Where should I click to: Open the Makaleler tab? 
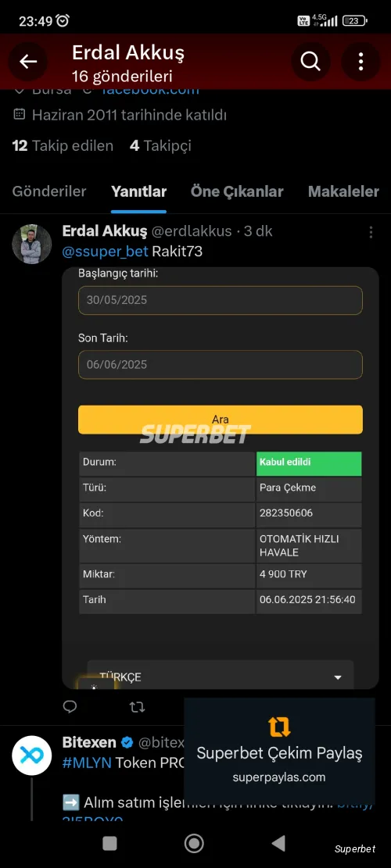click(x=343, y=191)
